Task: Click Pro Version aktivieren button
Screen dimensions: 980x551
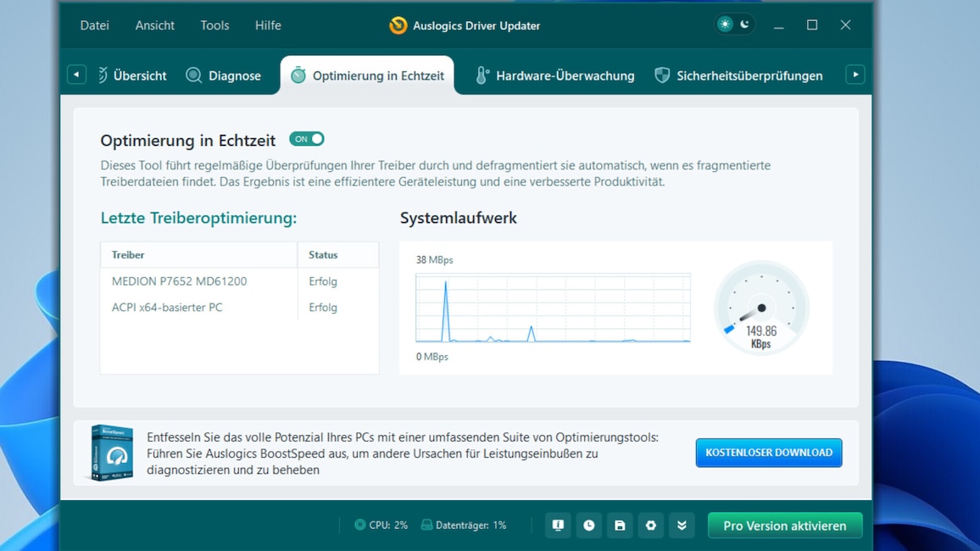Action: (785, 526)
